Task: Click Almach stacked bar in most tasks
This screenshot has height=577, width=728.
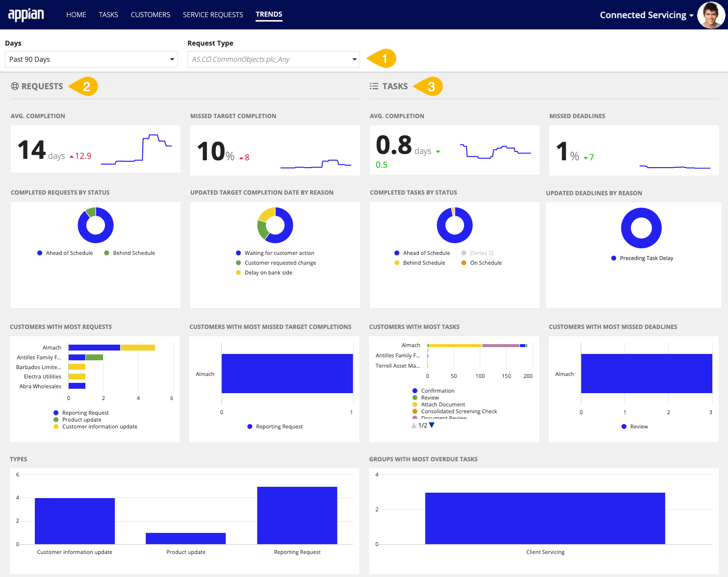Action: 477,346
